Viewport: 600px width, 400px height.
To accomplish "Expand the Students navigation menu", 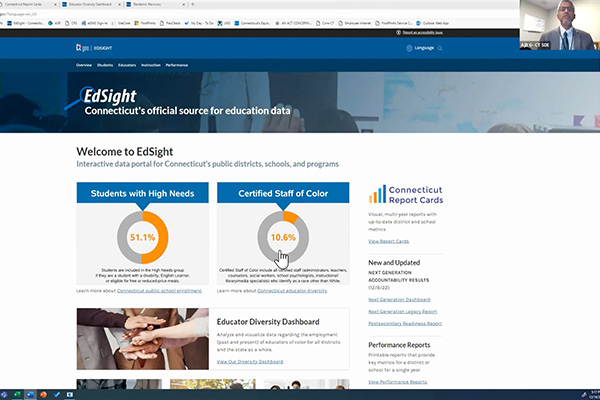I will click(x=104, y=65).
